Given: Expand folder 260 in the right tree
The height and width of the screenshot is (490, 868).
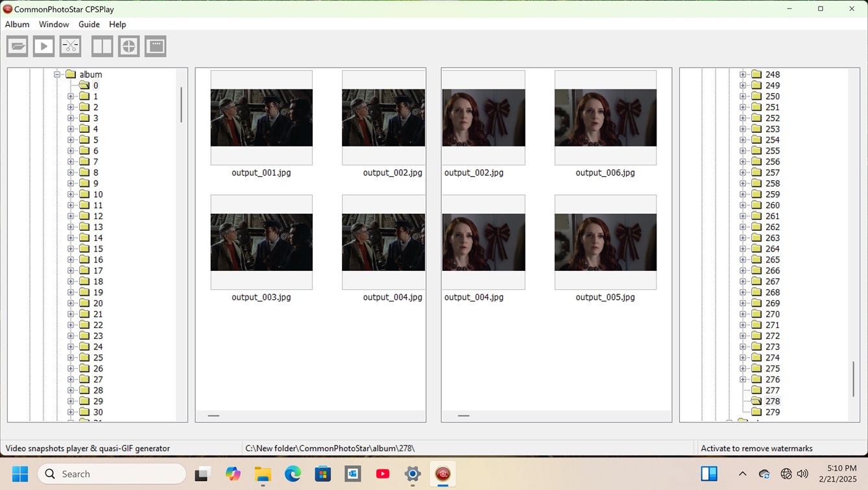Looking at the screenshot, I should pos(743,205).
